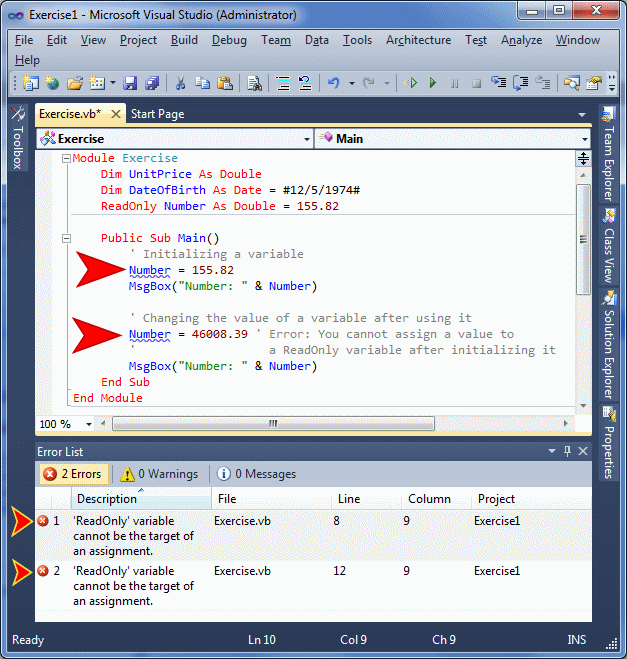Select error 2 on line 12
This screenshot has width=627, height=659.
point(314,586)
